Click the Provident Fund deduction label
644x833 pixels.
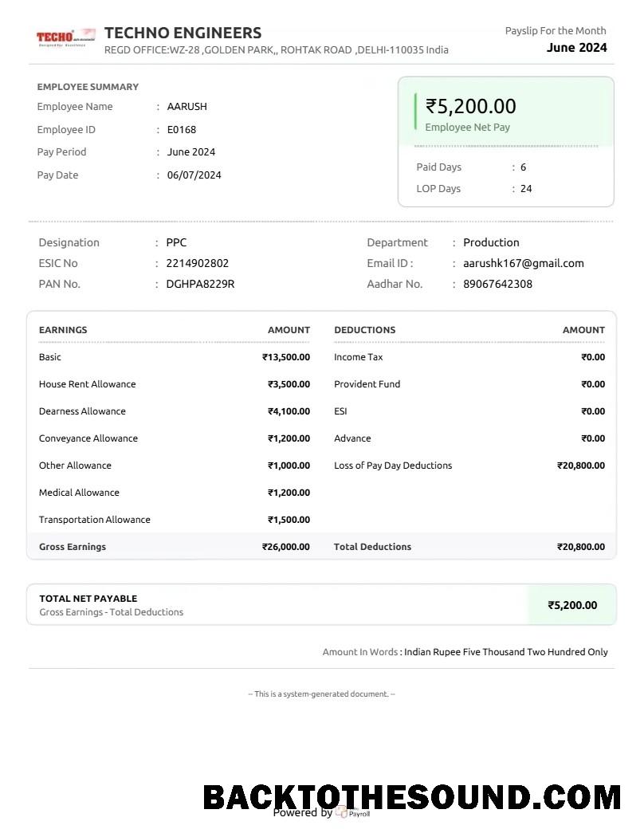click(x=367, y=385)
